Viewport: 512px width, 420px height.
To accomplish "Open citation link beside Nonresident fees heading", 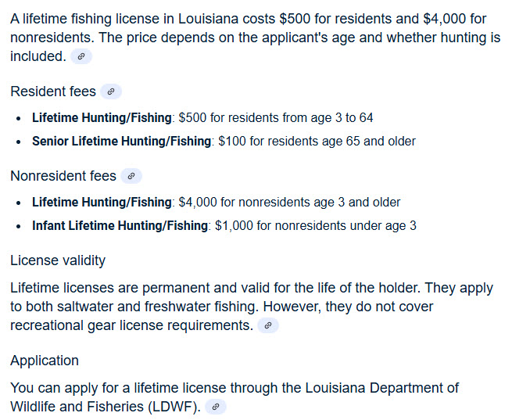I will (131, 176).
